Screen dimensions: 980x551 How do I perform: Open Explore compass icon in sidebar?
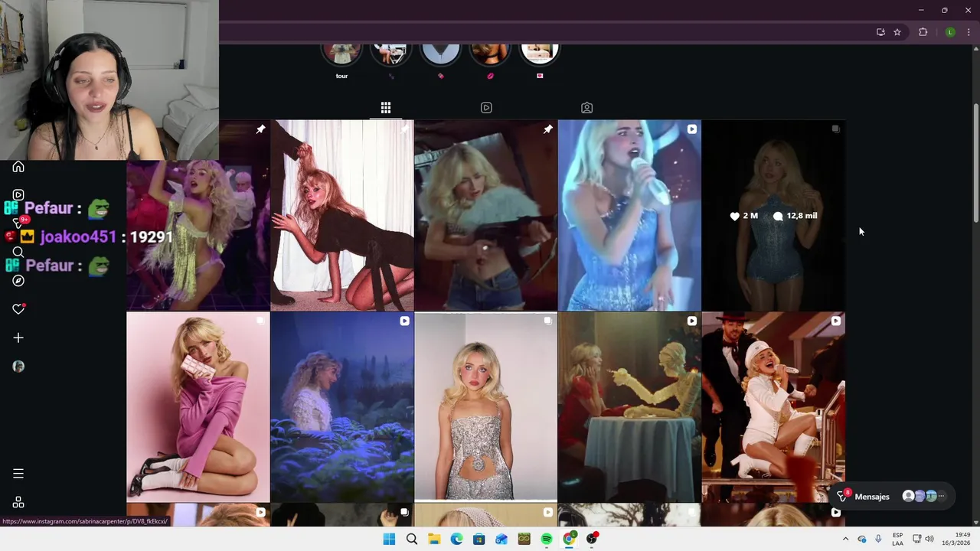[18, 281]
